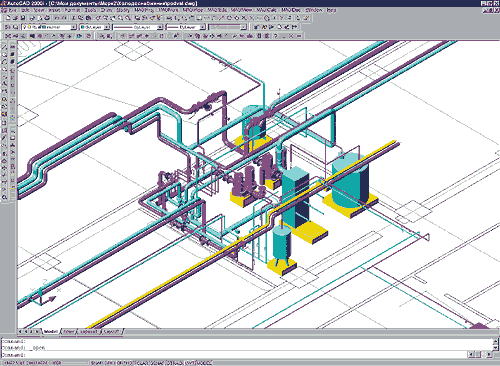This screenshot has height=366, width=500.
Task: Click the Help question mark toolbar icon
Action: point(275,36)
